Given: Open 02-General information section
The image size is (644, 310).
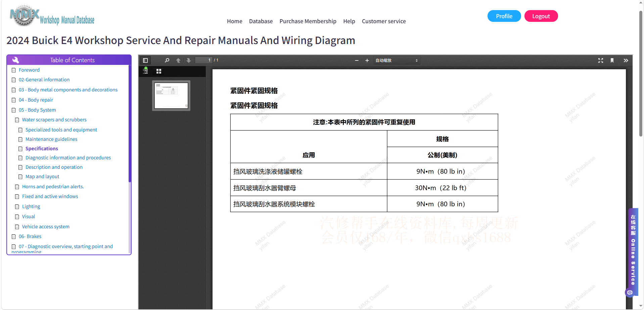Looking at the screenshot, I should (44, 80).
